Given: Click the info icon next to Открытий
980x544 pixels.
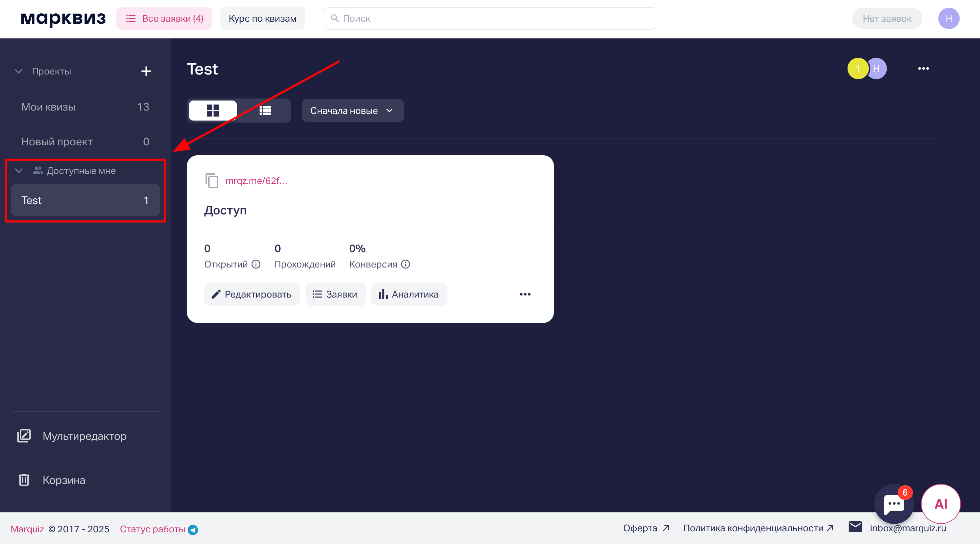Looking at the screenshot, I should pyautogui.click(x=256, y=264).
